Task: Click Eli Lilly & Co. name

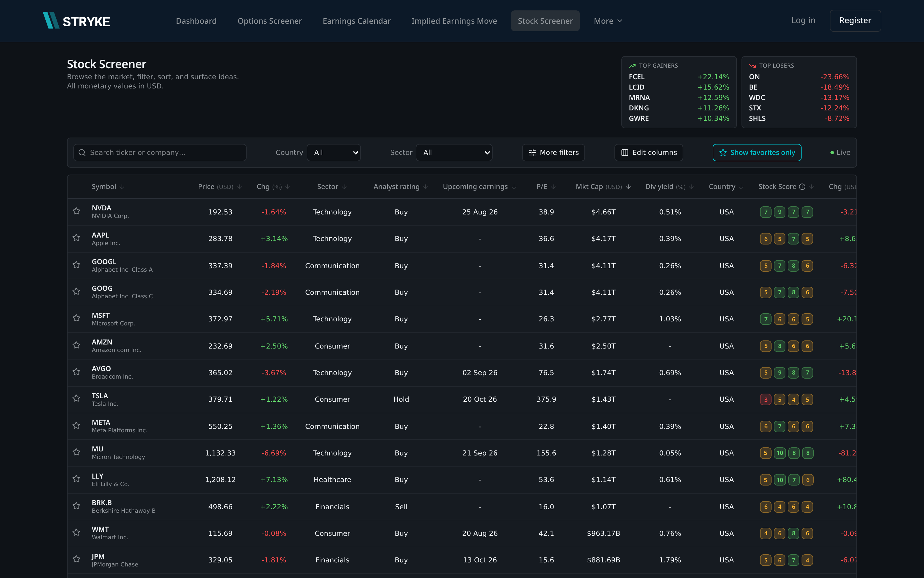Action: 110,484
